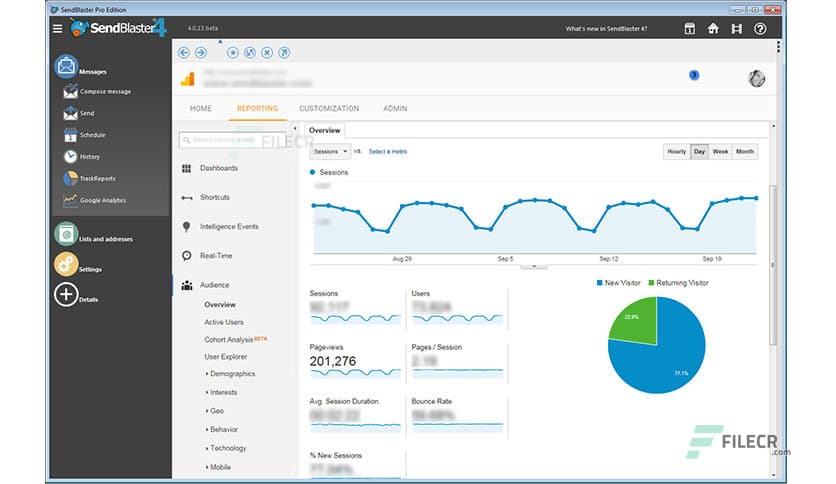Click the Returning Visitor legend swatch

(x=651, y=283)
